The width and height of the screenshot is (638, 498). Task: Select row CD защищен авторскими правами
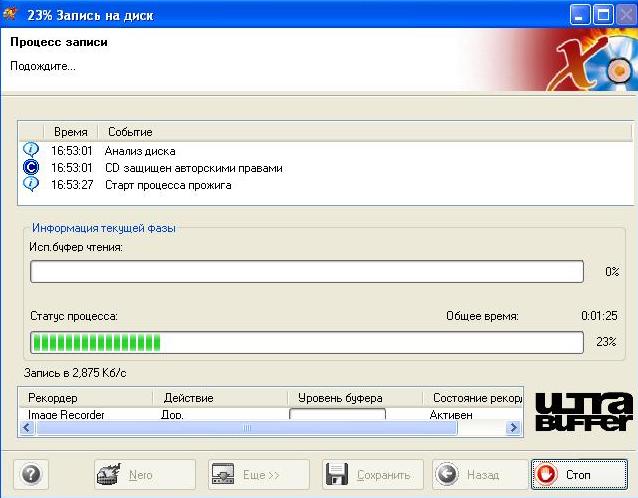pos(326,168)
